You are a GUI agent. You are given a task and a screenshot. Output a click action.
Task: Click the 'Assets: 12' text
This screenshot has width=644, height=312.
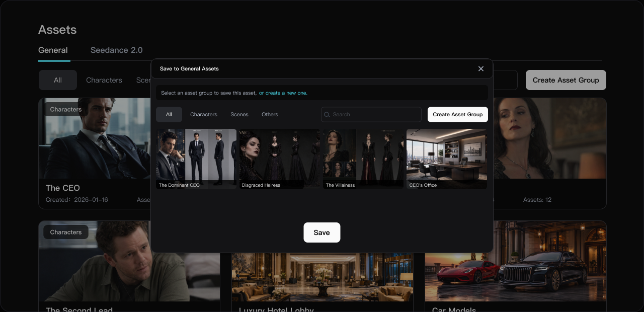coord(537,200)
